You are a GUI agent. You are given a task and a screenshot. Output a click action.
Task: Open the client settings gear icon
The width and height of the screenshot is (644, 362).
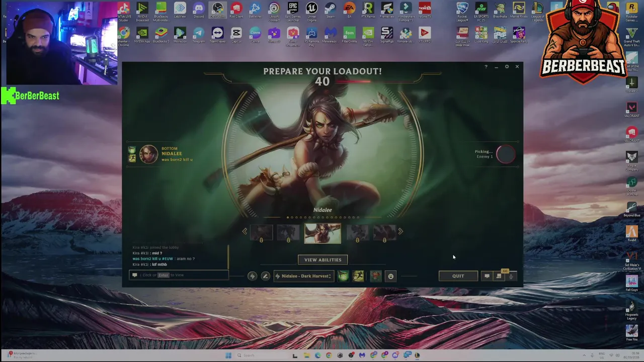click(x=507, y=66)
